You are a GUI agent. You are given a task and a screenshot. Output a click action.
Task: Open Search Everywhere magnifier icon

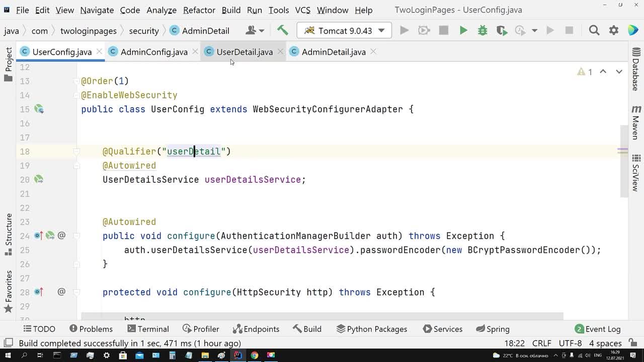tap(594, 31)
